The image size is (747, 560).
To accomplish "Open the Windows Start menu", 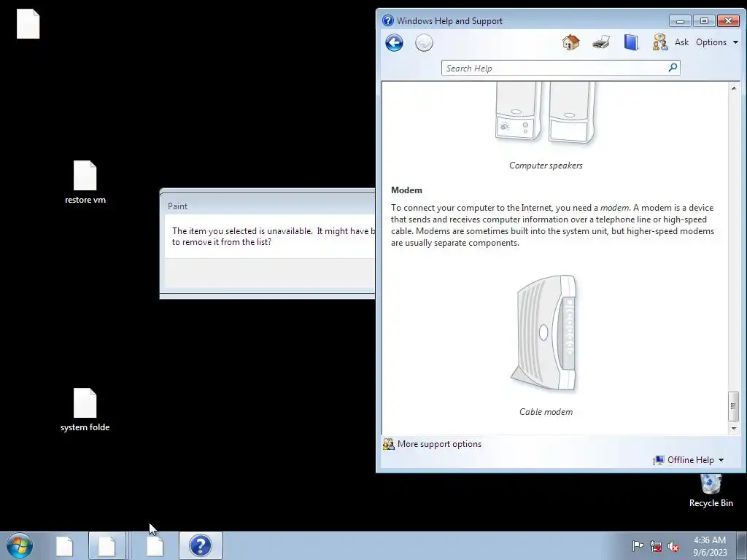I will (20, 545).
